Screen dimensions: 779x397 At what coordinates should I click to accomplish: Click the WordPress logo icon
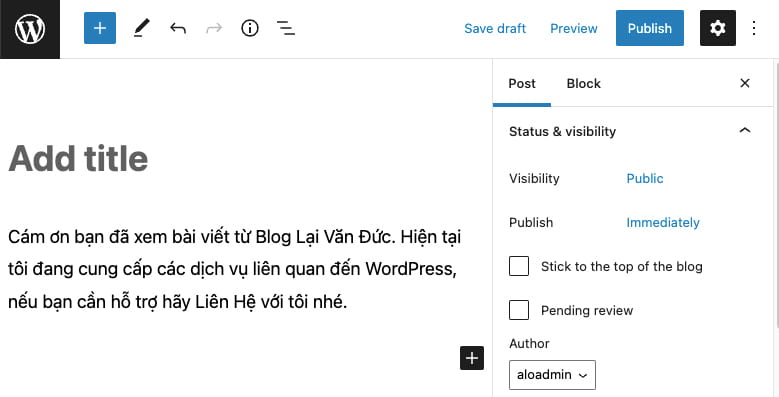(x=30, y=29)
